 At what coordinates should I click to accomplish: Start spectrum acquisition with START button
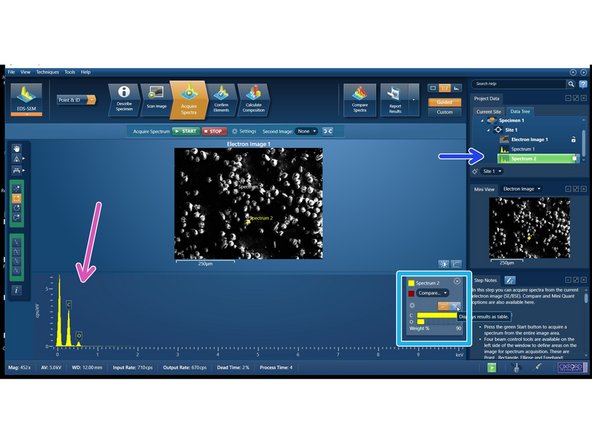(x=186, y=131)
